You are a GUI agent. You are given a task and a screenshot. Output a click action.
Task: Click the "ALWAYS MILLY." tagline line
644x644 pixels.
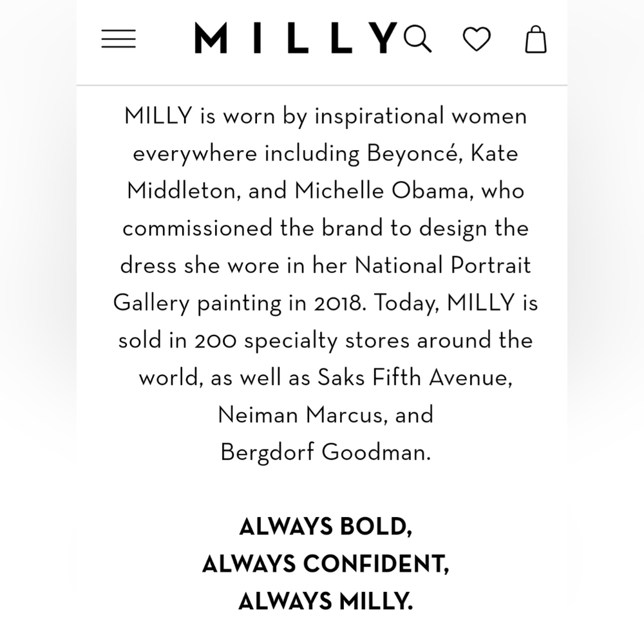[326, 601]
